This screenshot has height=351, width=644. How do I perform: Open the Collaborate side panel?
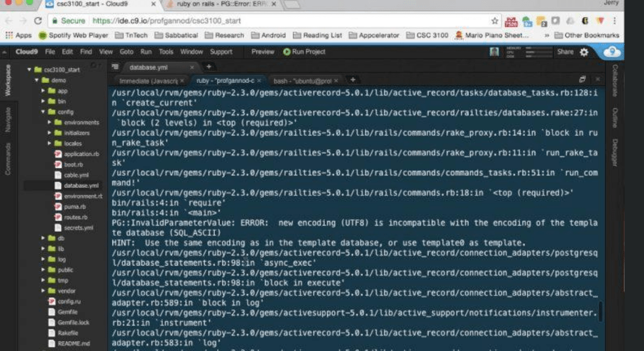click(x=615, y=80)
